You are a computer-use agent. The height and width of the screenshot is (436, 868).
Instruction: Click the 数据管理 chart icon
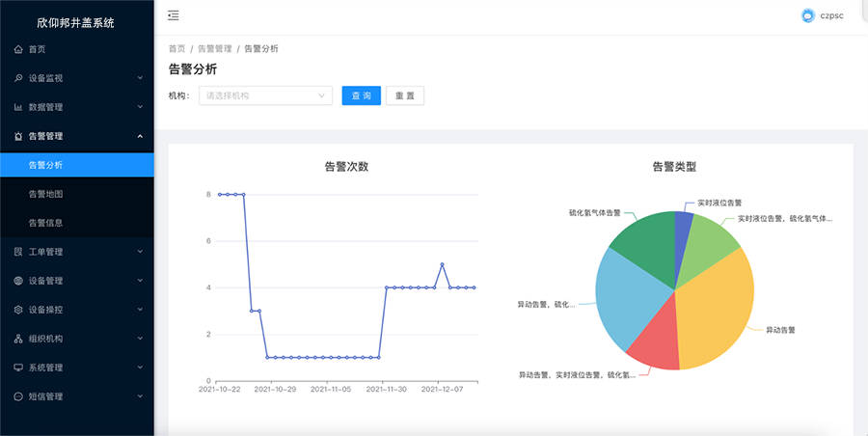[19, 107]
